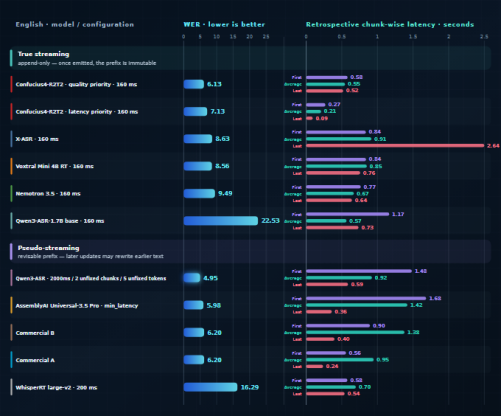Click the Nemotron 3.5 WER bar

(199, 193)
